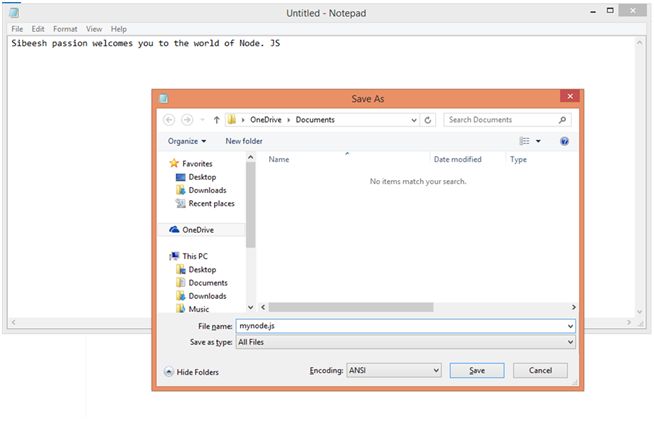The width and height of the screenshot is (654, 421).
Task: Select Downloads under Favorites
Action: pyautogui.click(x=207, y=190)
